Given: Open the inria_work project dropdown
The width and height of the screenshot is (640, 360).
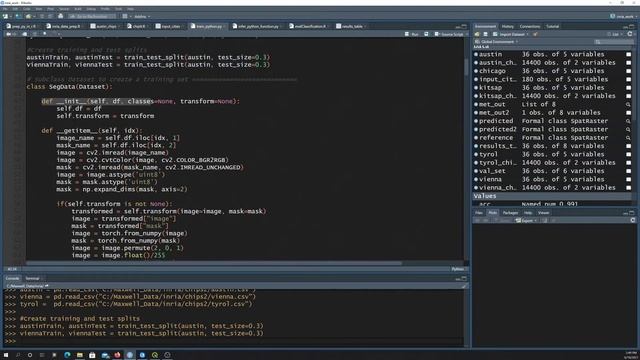Looking at the screenshot, I should [623, 16].
